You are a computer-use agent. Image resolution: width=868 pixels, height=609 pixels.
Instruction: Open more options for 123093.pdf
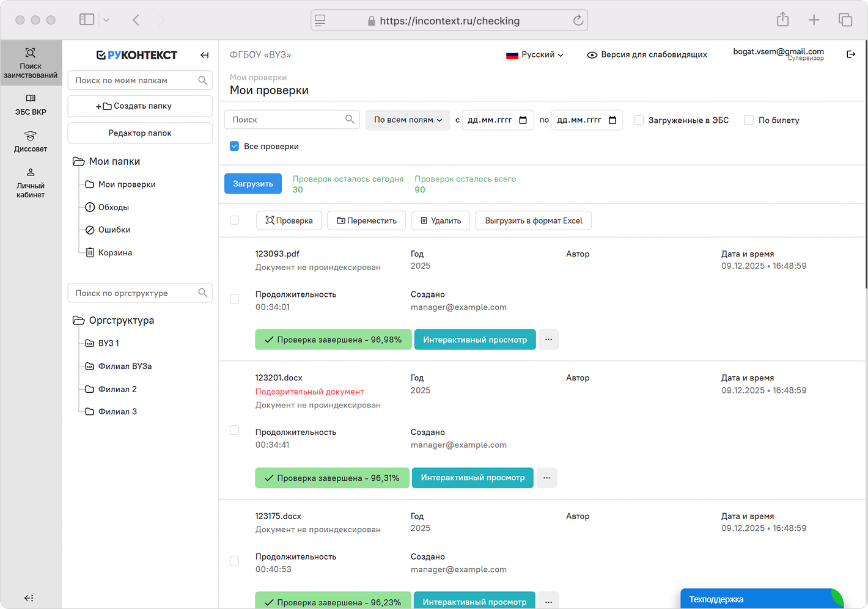(x=548, y=340)
